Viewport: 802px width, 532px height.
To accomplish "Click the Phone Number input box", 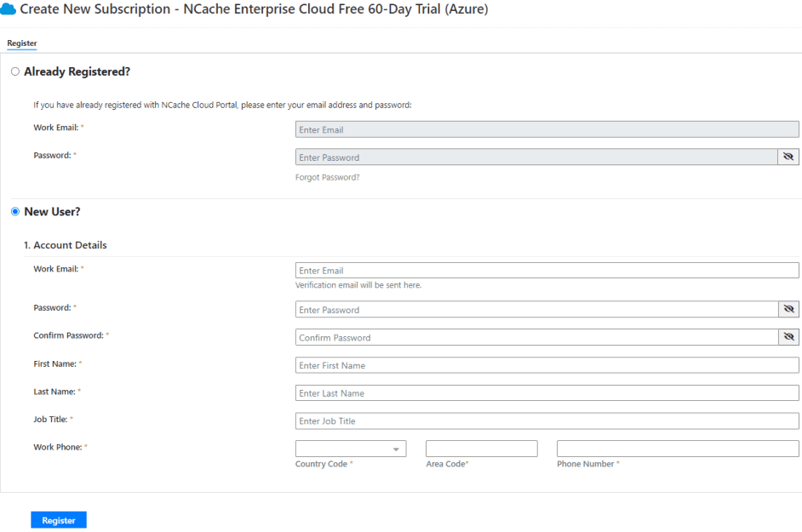I will tap(678, 449).
